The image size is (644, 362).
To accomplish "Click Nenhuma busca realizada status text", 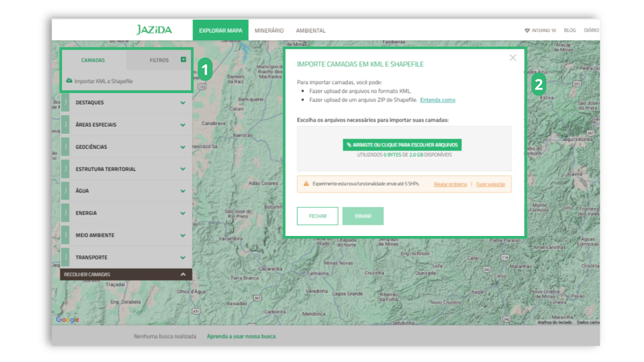I will (x=165, y=336).
